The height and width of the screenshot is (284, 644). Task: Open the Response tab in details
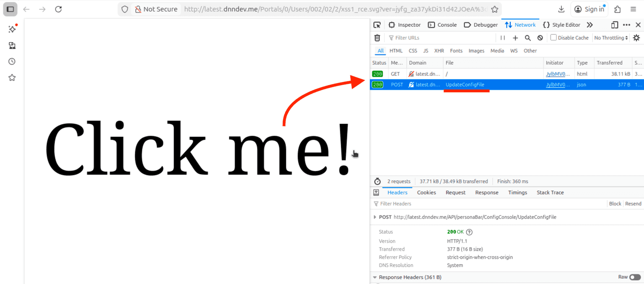coord(486,193)
